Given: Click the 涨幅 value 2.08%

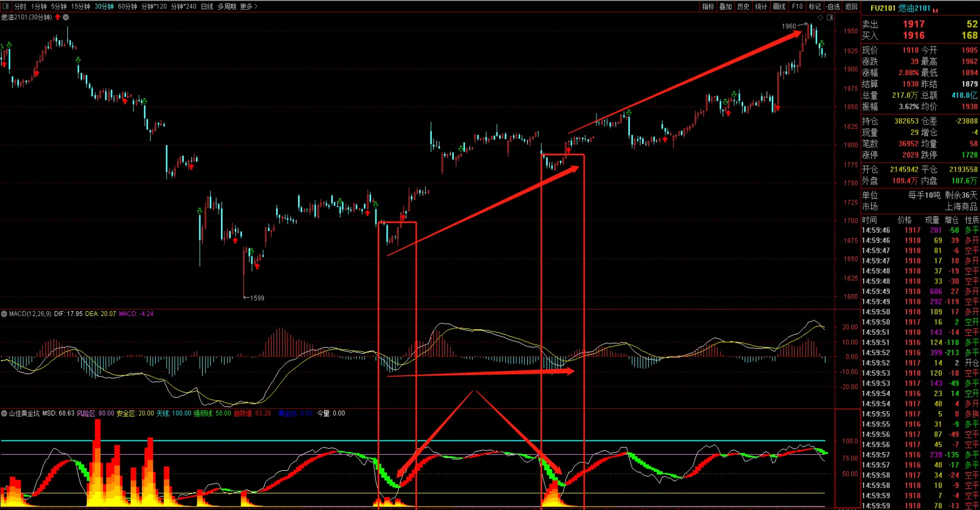Looking at the screenshot, I should pos(909,73).
